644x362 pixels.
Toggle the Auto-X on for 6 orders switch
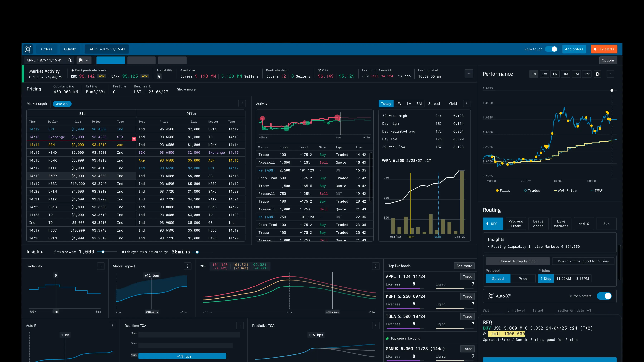click(604, 296)
